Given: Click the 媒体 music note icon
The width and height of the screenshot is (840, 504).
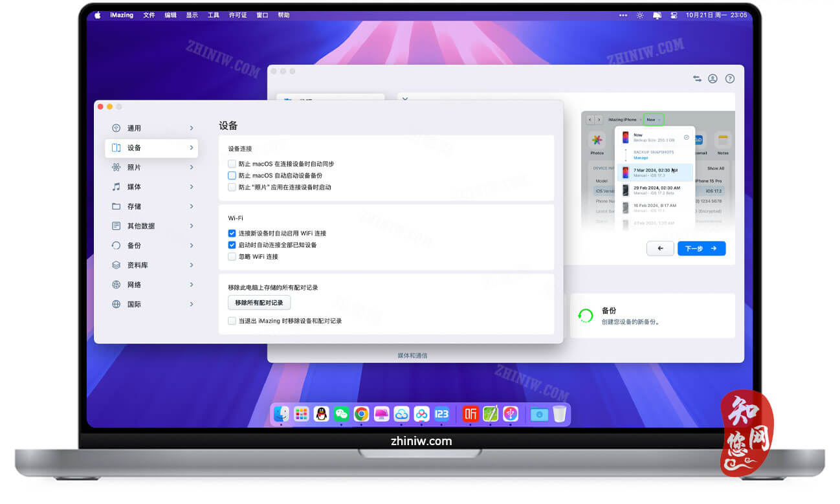Looking at the screenshot, I should 116,186.
